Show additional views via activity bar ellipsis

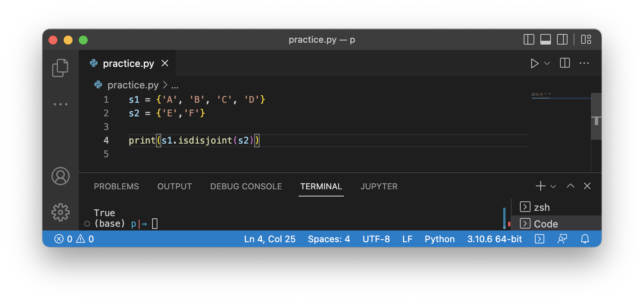point(60,104)
